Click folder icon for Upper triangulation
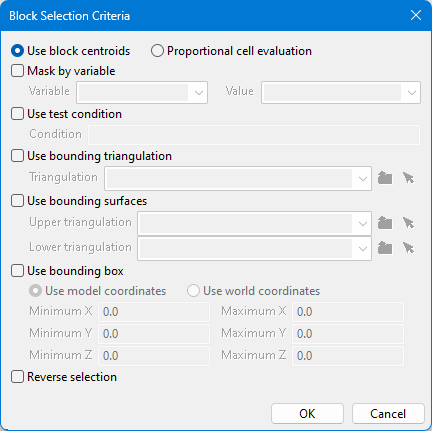Image resolution: width=432 pixels, height=431 pixels. click(x=385, y=223)
